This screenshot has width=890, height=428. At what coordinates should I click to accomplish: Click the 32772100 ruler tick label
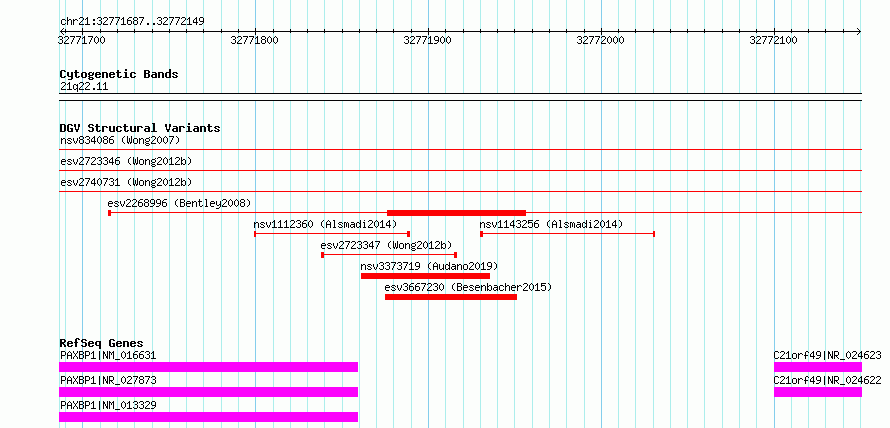click(774, 40)
